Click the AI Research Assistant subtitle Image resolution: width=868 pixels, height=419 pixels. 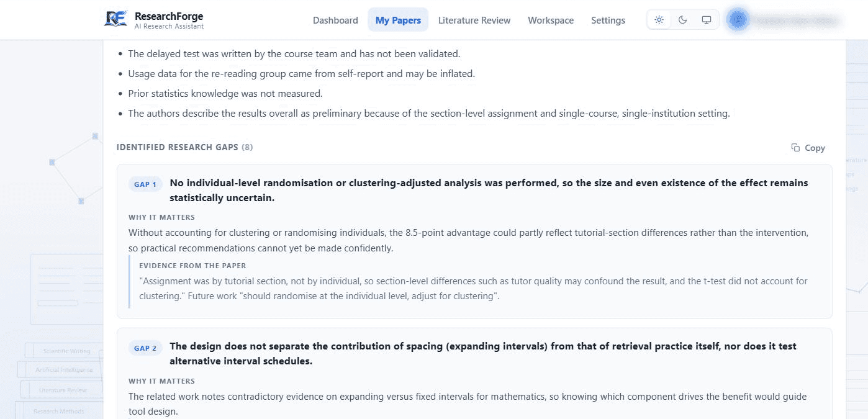point(169,26)
